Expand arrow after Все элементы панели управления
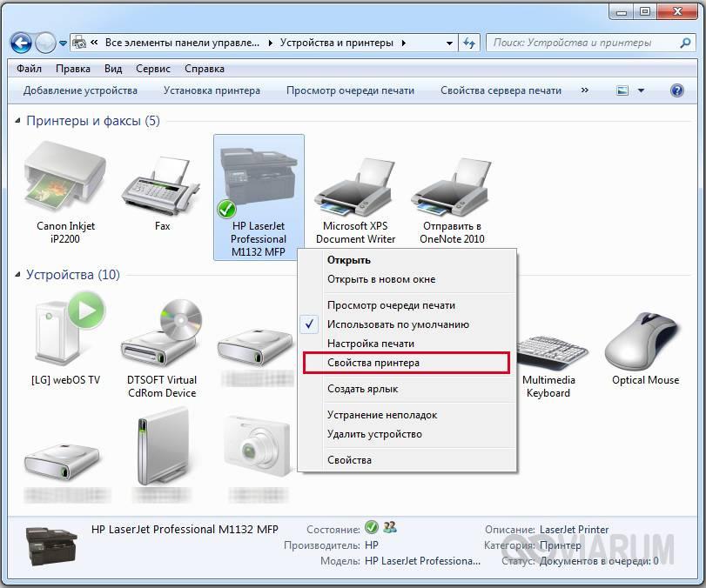Screen dimensions: 706x588 270,43
